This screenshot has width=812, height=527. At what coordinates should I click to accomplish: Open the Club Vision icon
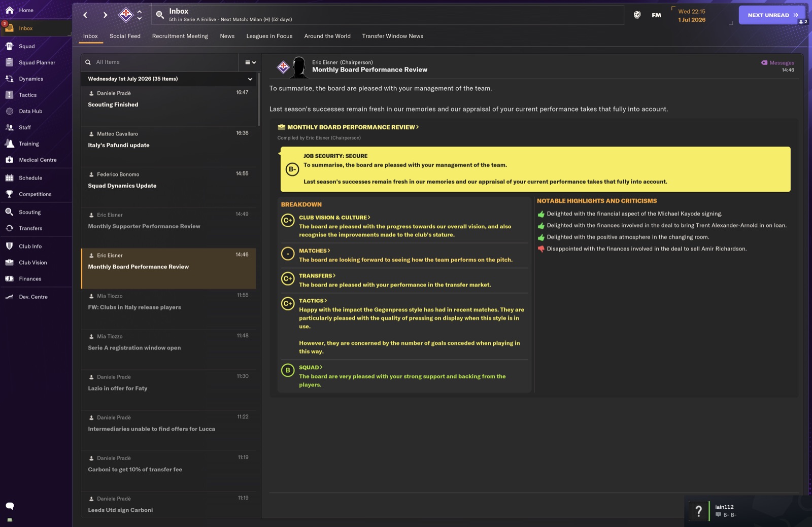(9, 262)
